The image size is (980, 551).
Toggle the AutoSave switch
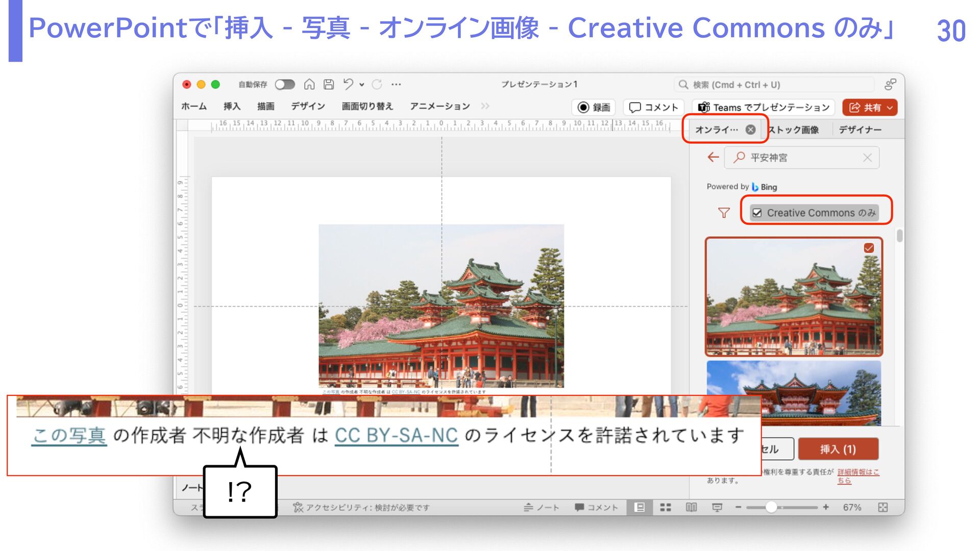(285, 84)
